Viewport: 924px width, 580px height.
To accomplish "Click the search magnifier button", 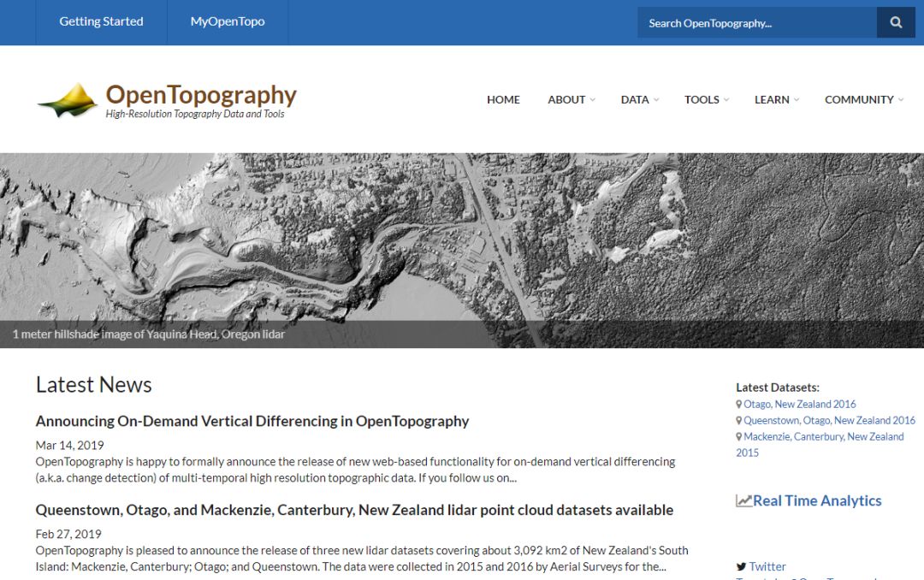I will tap(896, 22).
